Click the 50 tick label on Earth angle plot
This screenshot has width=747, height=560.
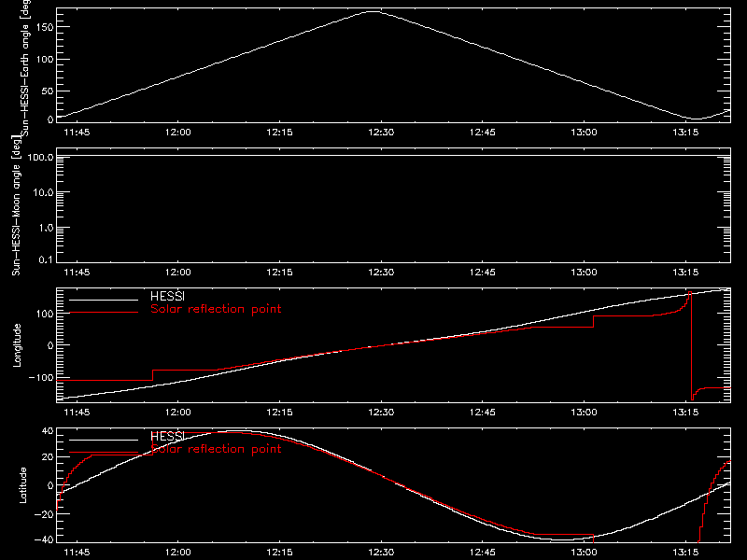tap(48, 91)
